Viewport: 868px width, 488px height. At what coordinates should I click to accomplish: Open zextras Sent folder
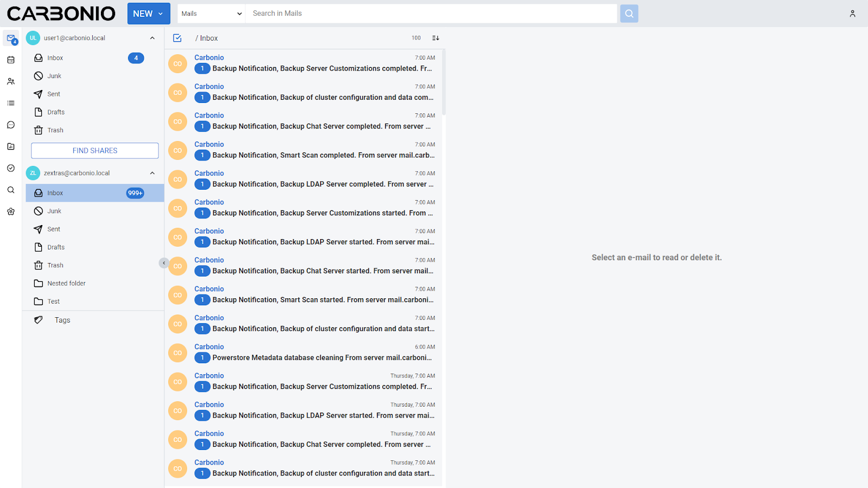95,229
